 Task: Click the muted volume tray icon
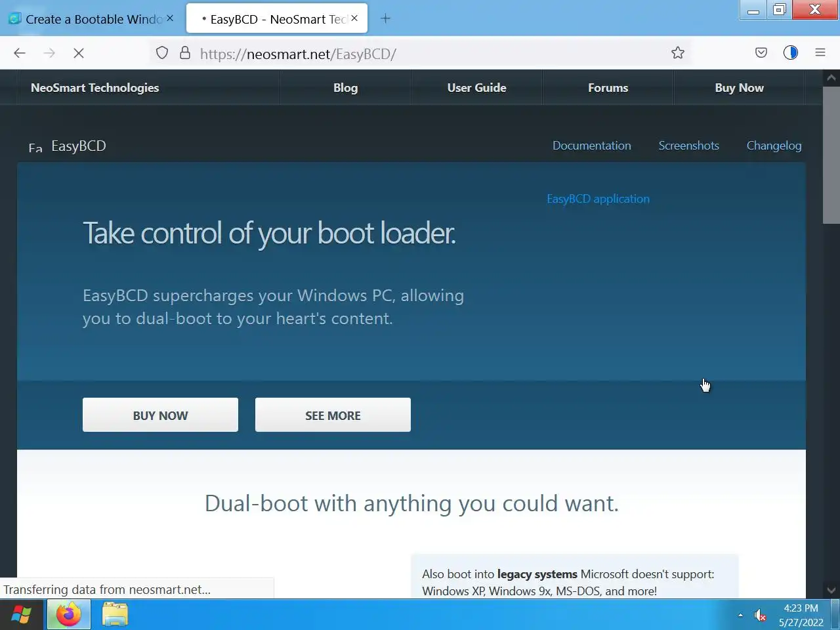pos(761,615)
